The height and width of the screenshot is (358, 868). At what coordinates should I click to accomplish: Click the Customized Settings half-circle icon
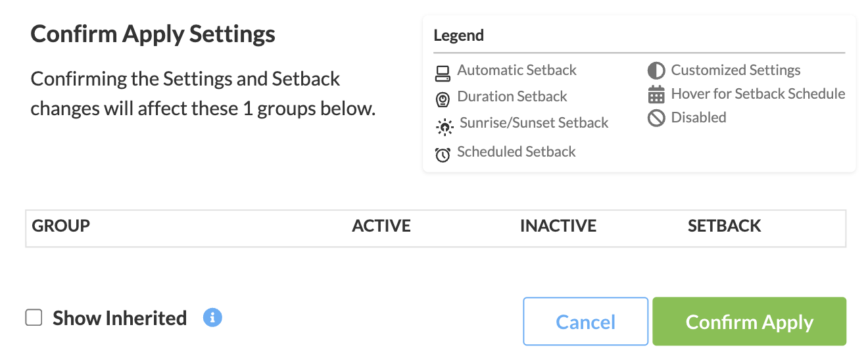[x=656, y=70]
